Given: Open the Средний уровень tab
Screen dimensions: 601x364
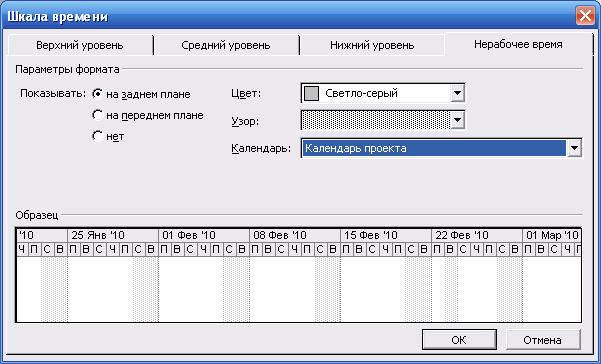Looking at the screenshot, I should point(226,45).
